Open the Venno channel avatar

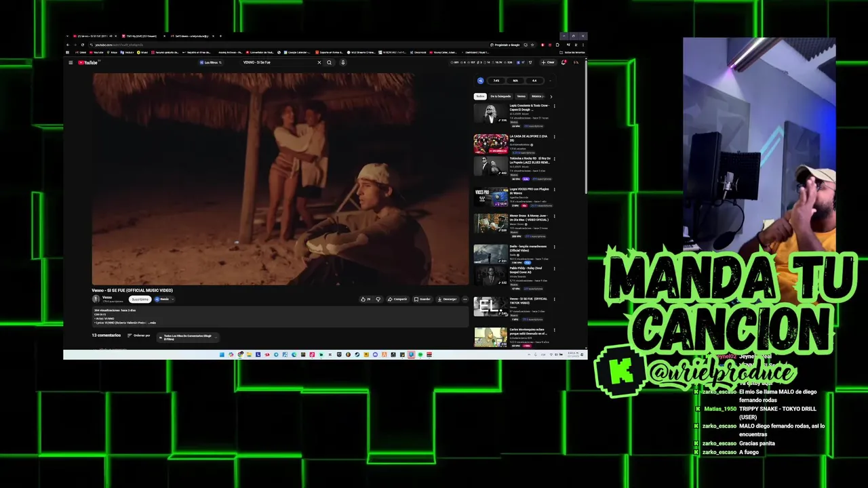[96, 299]
